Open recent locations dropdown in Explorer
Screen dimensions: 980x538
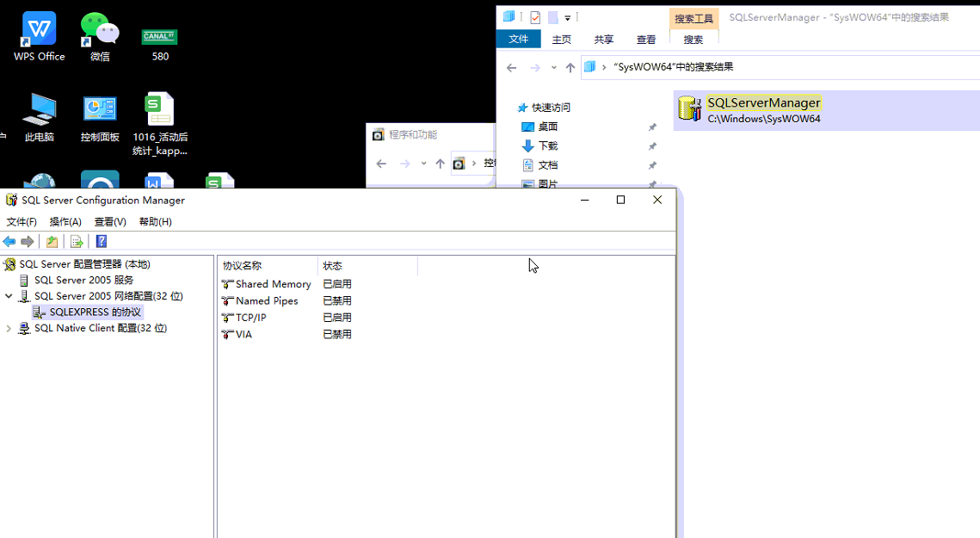[554, 67]
